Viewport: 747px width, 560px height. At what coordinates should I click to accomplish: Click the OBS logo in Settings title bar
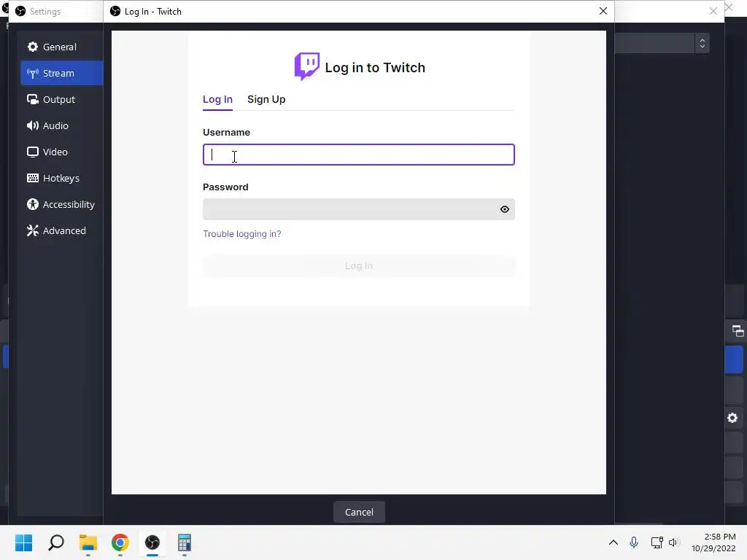pyautogui.click(x=20, y=11)
